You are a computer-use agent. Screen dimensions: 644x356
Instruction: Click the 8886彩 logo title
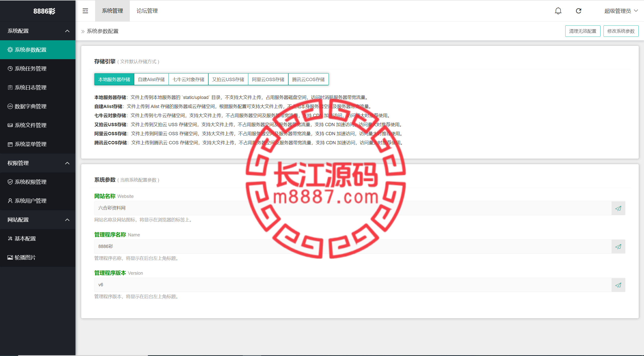44,11
